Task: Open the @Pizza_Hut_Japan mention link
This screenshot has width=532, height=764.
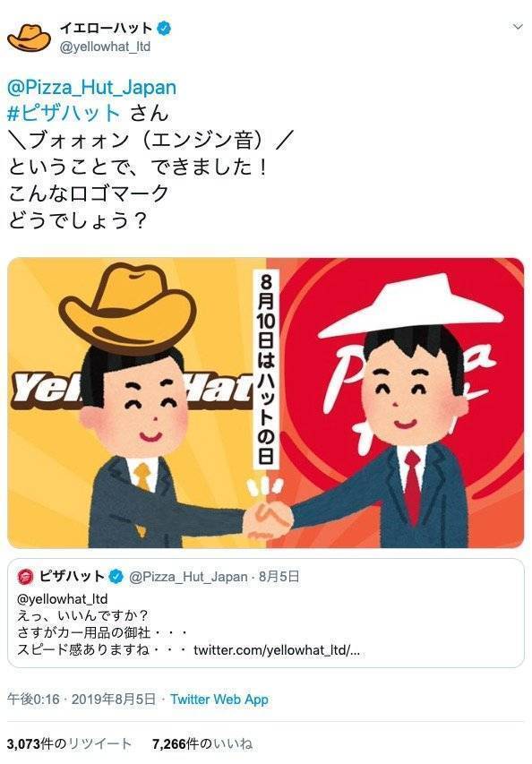Action: click(92, 88)
